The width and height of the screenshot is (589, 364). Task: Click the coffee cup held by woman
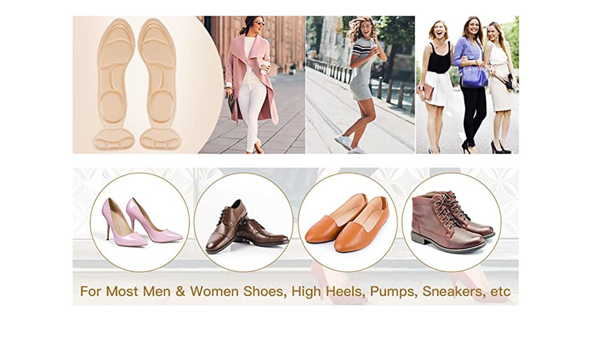(x=266, y=66)
